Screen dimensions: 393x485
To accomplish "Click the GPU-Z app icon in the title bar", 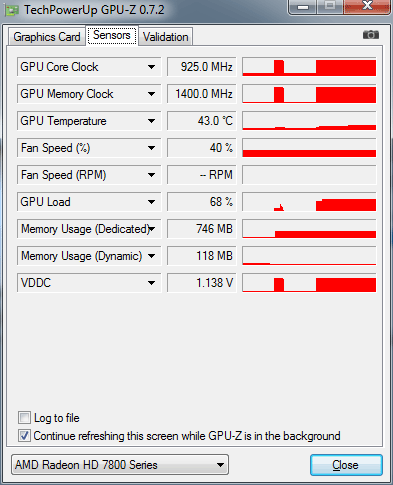I will (12, 10).
